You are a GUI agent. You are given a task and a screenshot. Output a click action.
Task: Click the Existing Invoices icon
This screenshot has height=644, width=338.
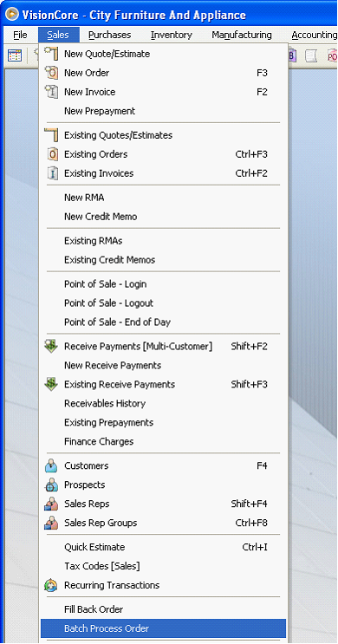click(x=53, y=173)
